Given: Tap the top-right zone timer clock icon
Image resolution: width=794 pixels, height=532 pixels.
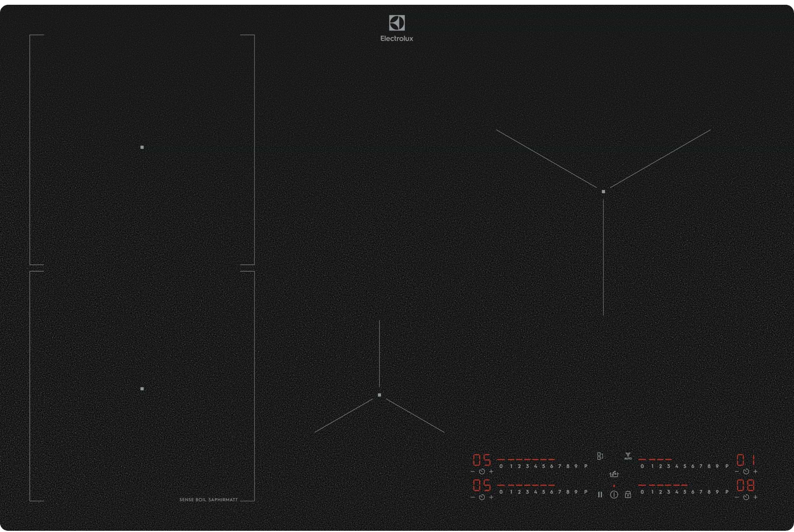Looking at the screenshot, I should [x=746, y=472].
